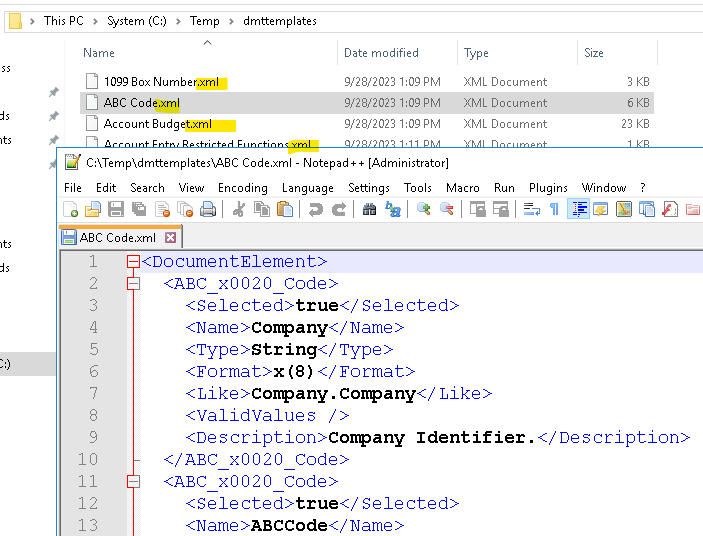This screenshot has width=703, height=536.
Task: Toggle Show All Characters pilcrow button
Action: click(x=554, y=209)
